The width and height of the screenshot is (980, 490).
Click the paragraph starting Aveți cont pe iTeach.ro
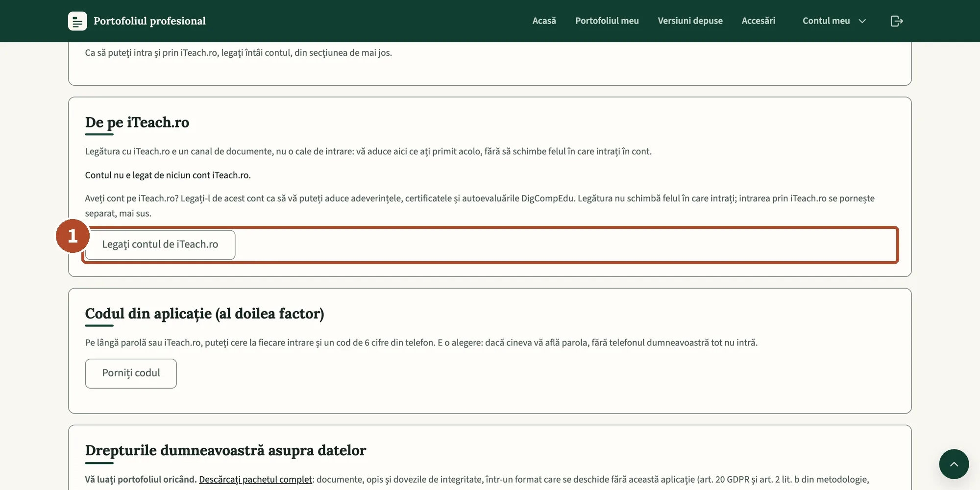[480, 206]
